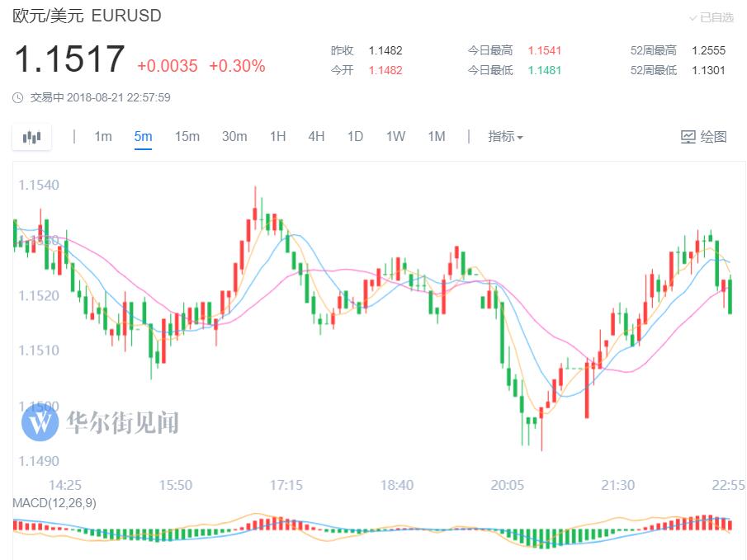Image resolution: width=747 pixels, height=560 pixels.
Task: Click the MACD(12,26,9) indicator label
Action: coord(54,503)
